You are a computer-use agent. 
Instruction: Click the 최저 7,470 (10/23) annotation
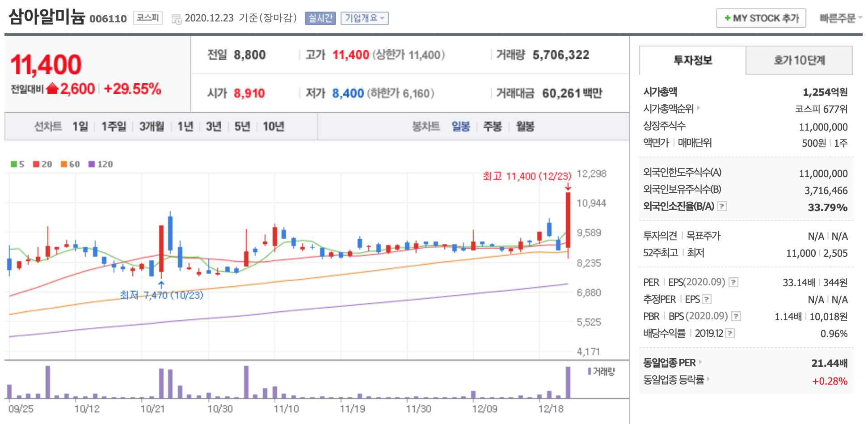(162, 295)
